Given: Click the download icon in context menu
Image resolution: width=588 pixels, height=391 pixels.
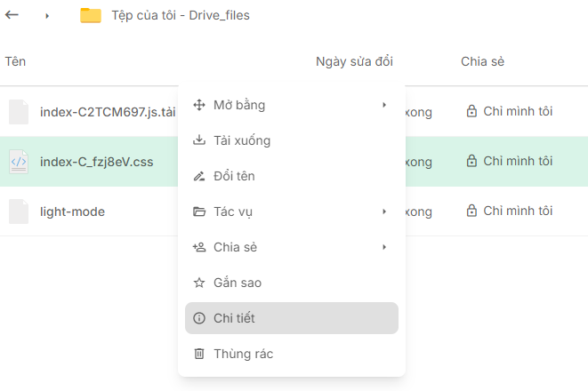Looking at the screenshot, I should pos(199,140).
